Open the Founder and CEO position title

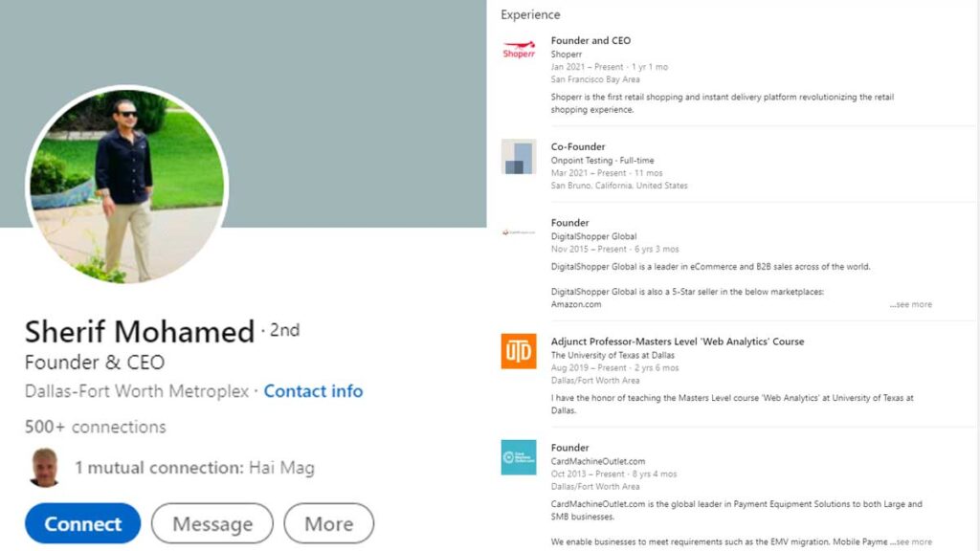click(590, 40)
